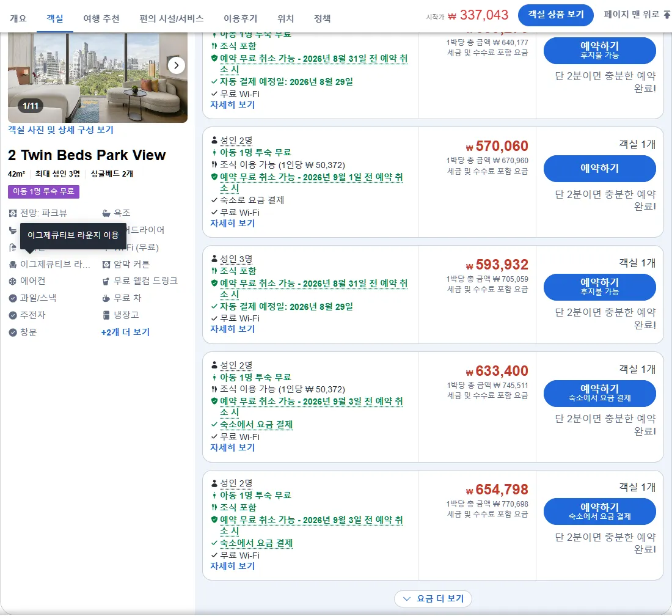Click the purple 아동 1명 투숙 무료 badge
672x616 pixels.
coord(44,192)
